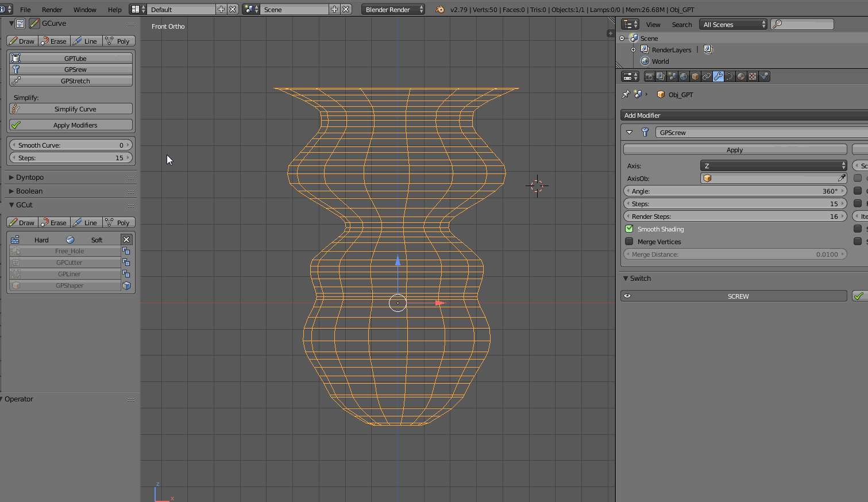Image resolution: width=868 pixels, height=502 pixels.
Task: Toggle the pin icon beside Obj_GPT
Action: (x=626, y=94)
